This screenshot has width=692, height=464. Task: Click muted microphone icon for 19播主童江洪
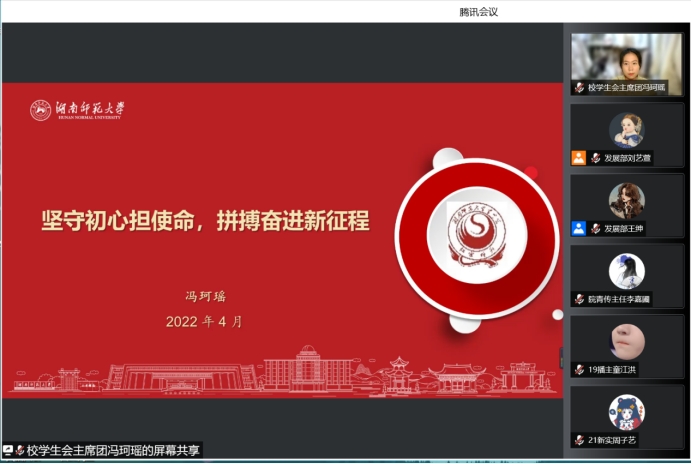[x=579, y=369]
